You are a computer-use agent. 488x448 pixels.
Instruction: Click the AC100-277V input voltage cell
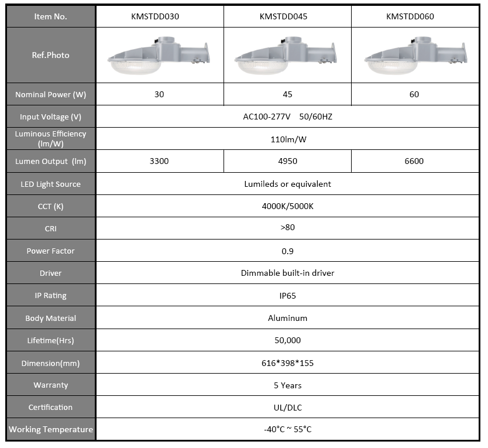[x=287, y=117]
